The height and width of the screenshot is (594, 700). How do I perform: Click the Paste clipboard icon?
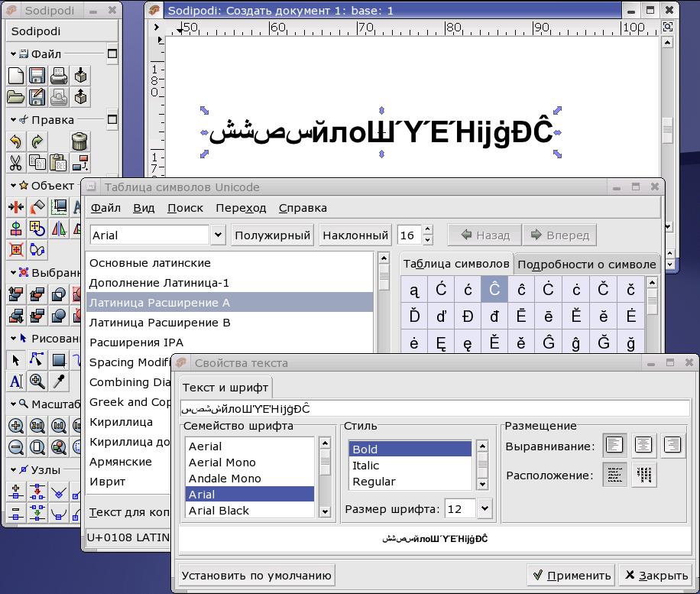coord(59,163)
